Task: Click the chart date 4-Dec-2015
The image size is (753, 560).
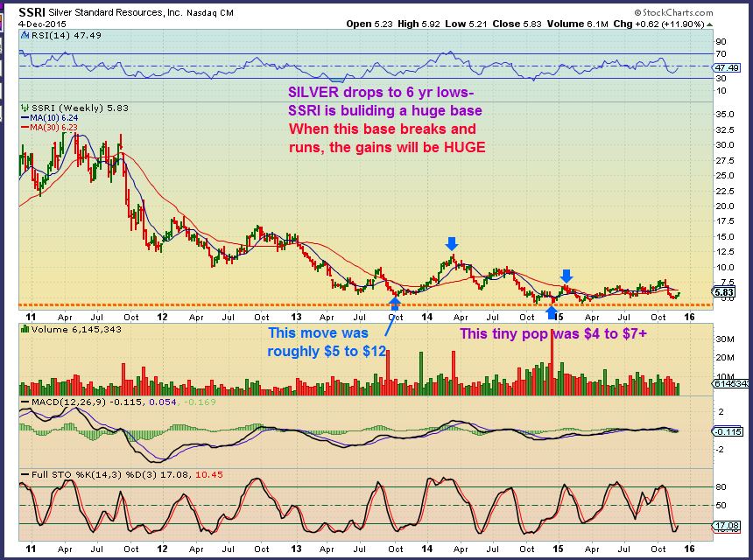Action: click(43, 24)
